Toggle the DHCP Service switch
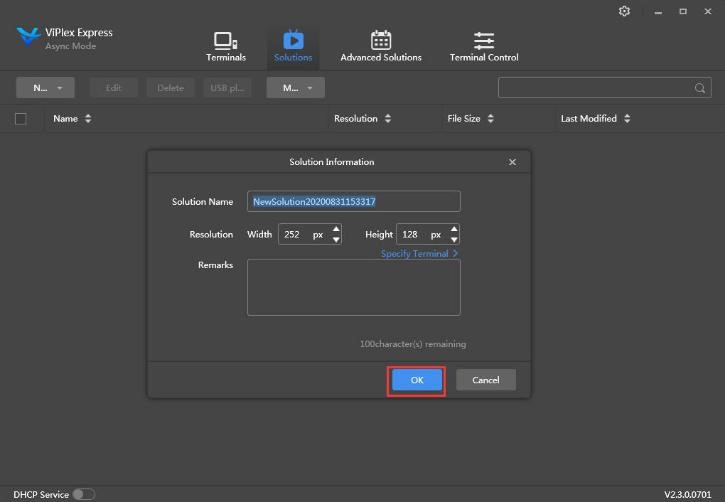The height and width of the screenshot is (502, 725). point(84,494)
